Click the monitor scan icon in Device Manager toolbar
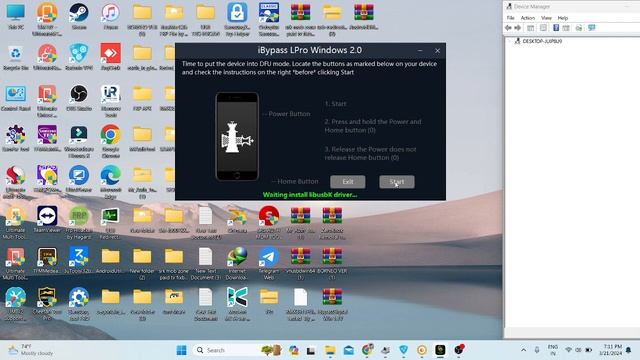This screenshot has width=640, height=360. 592,28
